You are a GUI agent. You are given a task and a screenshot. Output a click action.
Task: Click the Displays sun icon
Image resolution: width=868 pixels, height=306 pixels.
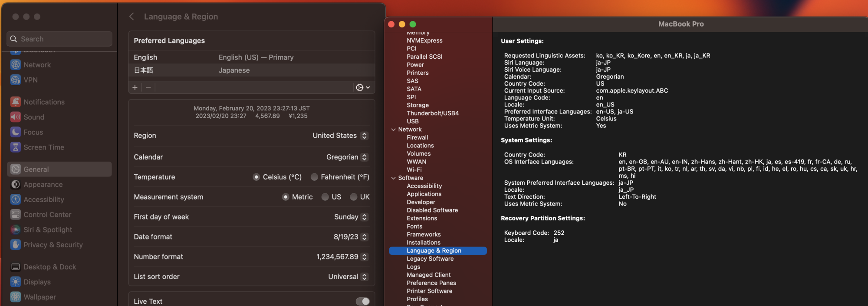click(16, 282)
